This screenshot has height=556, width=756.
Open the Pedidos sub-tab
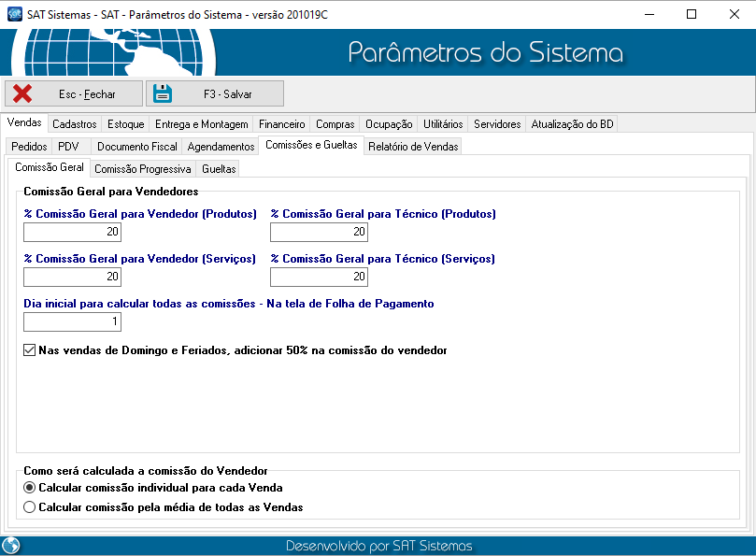coord(29,147)
